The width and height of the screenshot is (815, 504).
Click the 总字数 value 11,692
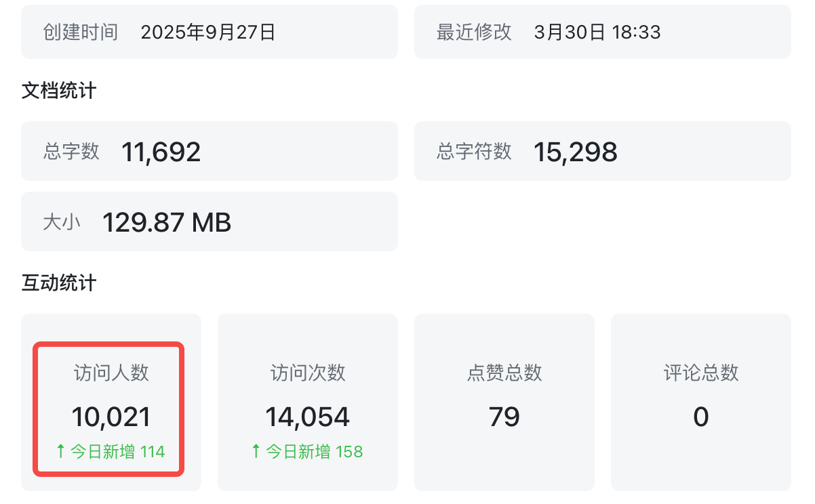(x=161, y=152)
